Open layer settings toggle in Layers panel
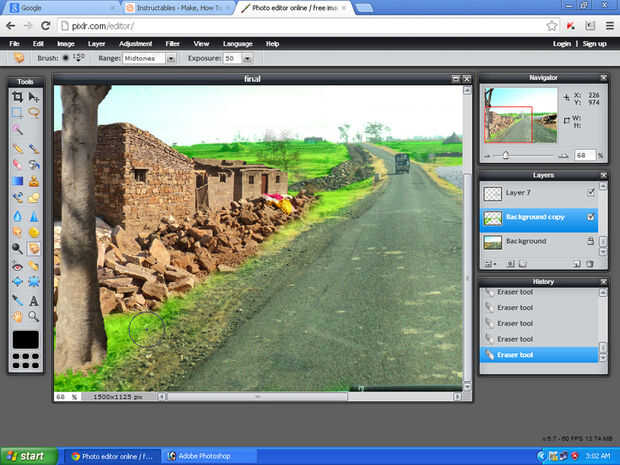Screen dimensions: 620x465 point(491,264)
